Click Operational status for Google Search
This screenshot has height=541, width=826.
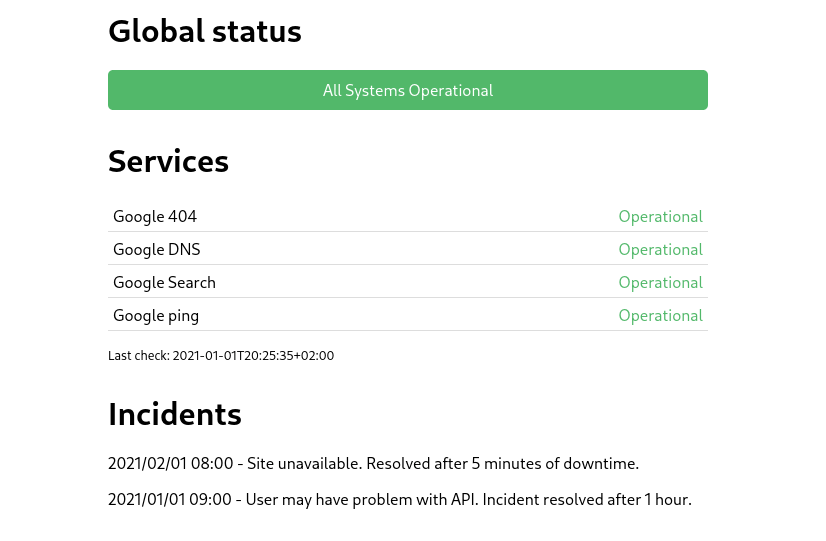click(660, 282)
